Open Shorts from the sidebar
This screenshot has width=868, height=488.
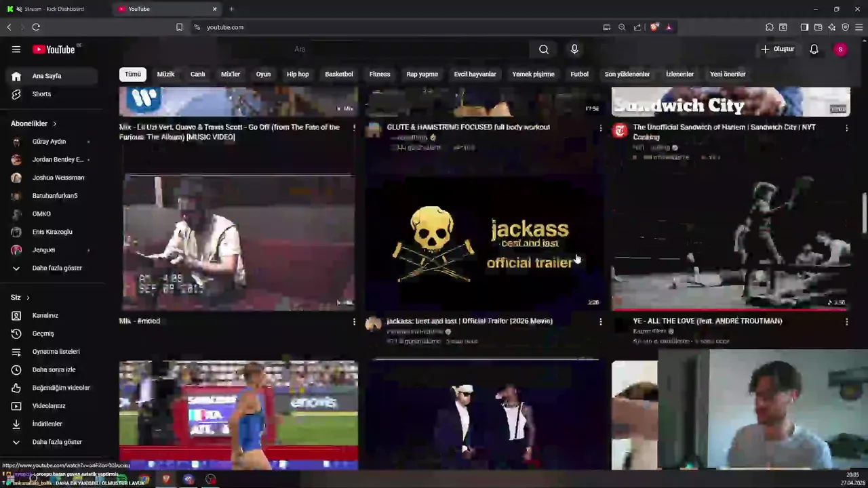pos(52,94)
